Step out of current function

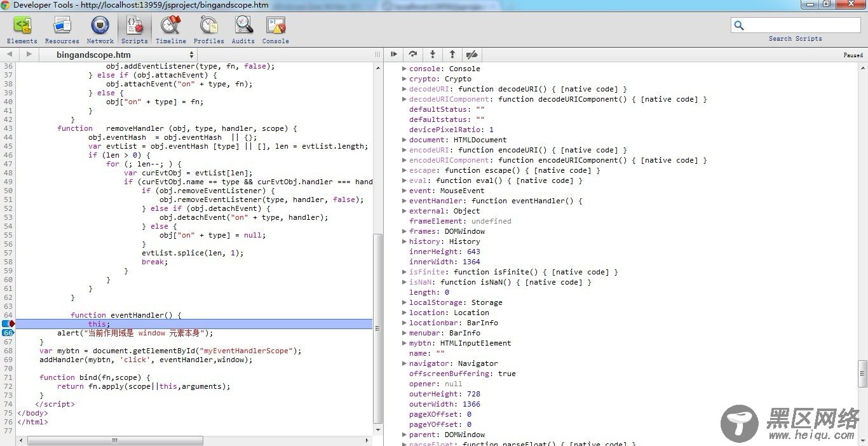point(452,55)
